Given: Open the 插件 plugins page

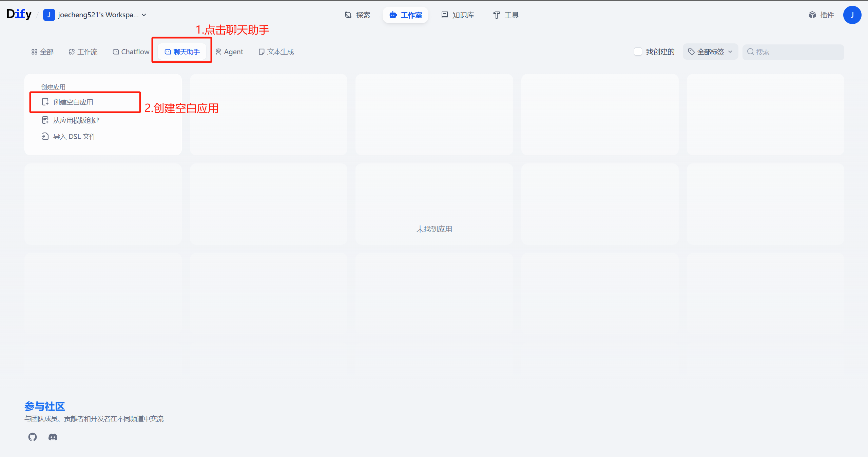Looking at the screenshot, I should point(821,15).
